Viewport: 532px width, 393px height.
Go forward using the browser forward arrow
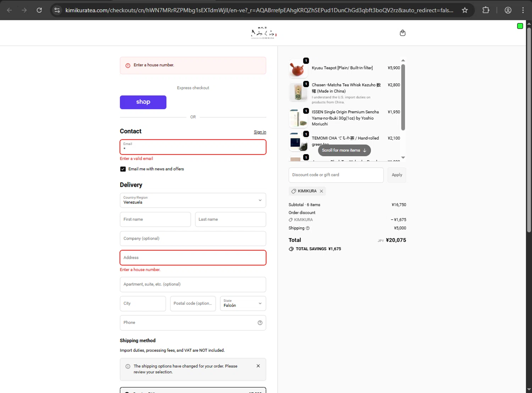point(24,10)
